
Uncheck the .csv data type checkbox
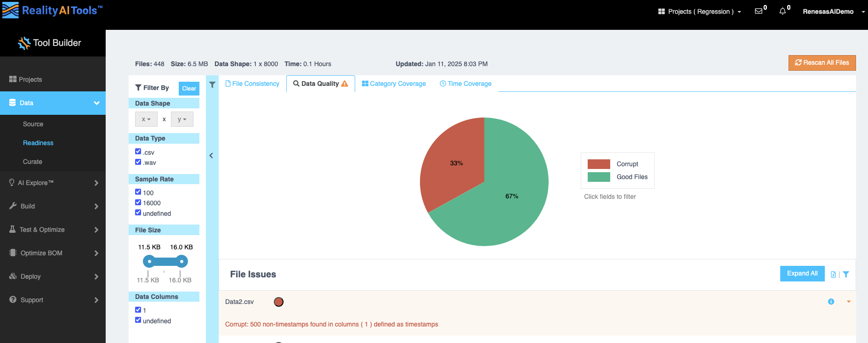click(138, 152)
